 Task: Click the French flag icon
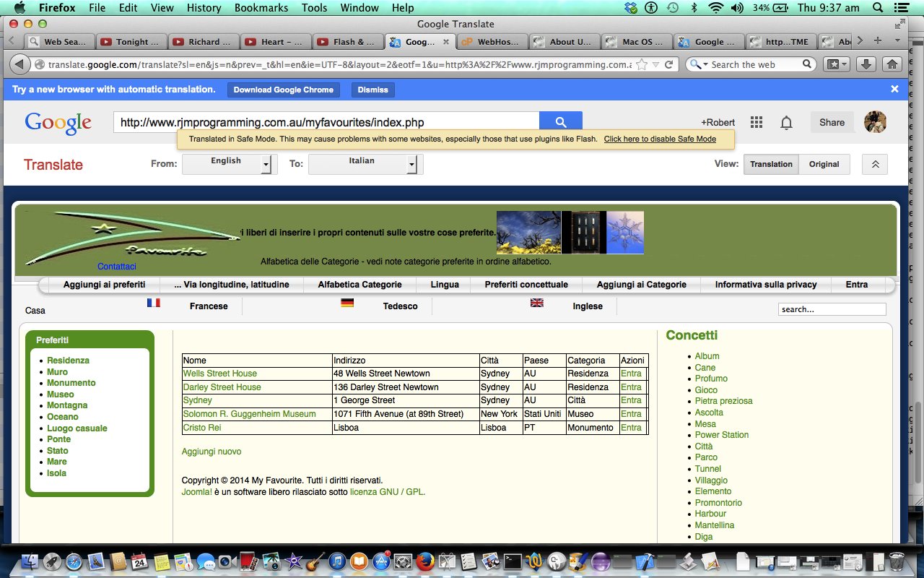[153, 303]
